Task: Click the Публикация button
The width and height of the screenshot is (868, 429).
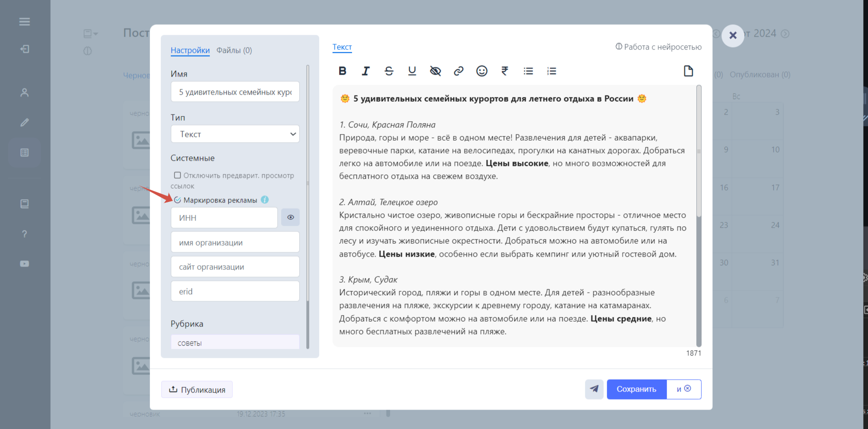Action: point(197,390)
